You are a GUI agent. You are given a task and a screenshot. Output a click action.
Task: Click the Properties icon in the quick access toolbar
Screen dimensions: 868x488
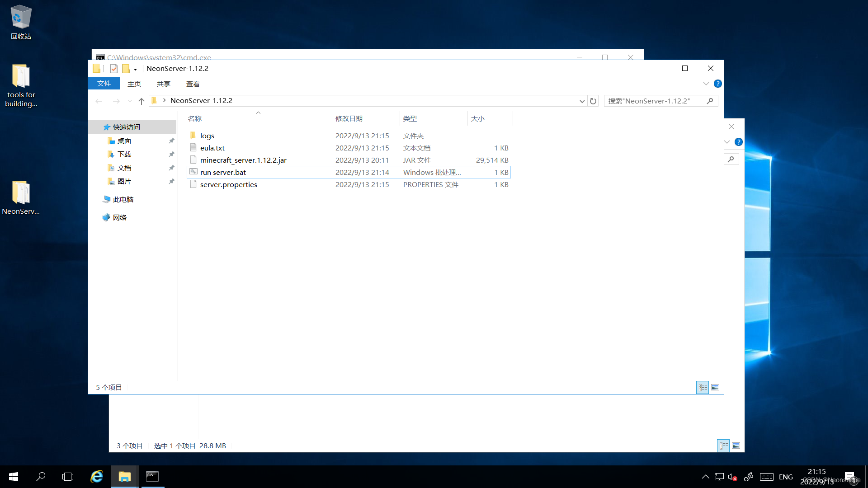[114, 69]
